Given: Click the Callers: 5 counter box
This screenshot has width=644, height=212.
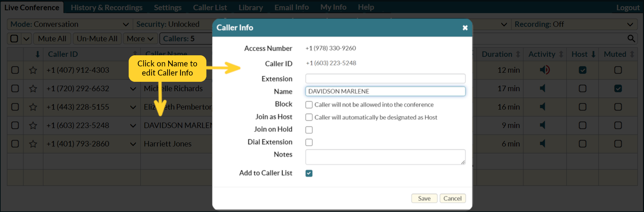Looking at the screenshot, I should click(185, 39).
